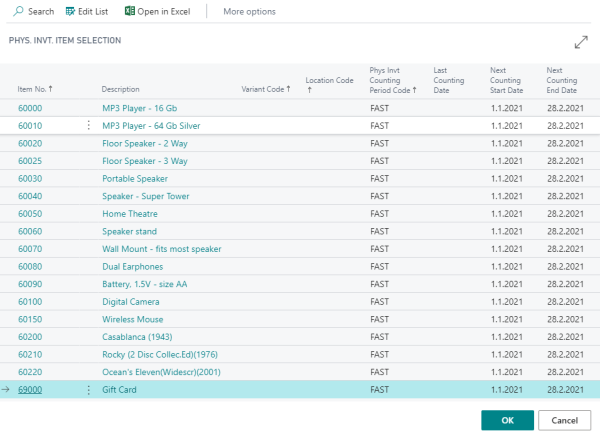Select the Casablanca (1943) description
This screenshot has width=600, height=431.
(136, 337)
